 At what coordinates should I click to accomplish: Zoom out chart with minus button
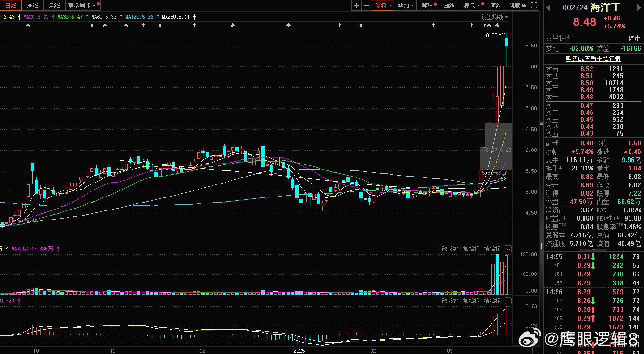click(x=366, y=6)
